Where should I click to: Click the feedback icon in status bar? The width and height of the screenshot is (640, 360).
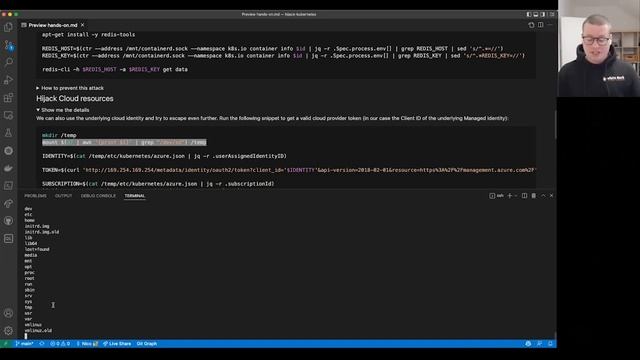(539, 344)
